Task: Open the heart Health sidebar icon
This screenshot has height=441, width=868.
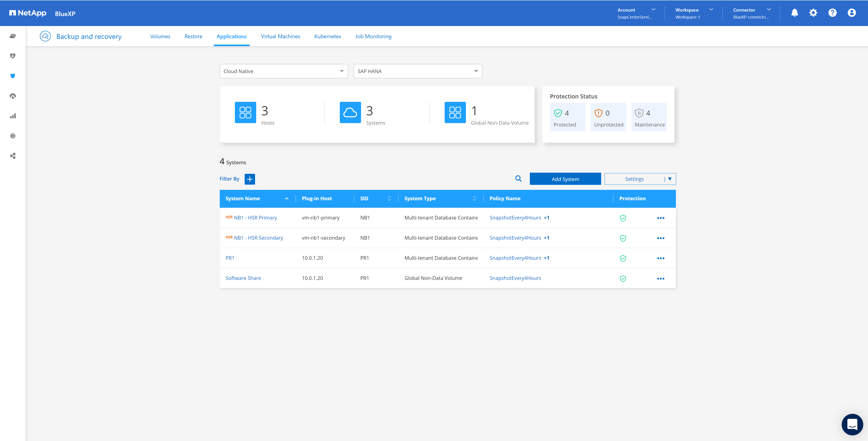Action: [x=13, y=56]
